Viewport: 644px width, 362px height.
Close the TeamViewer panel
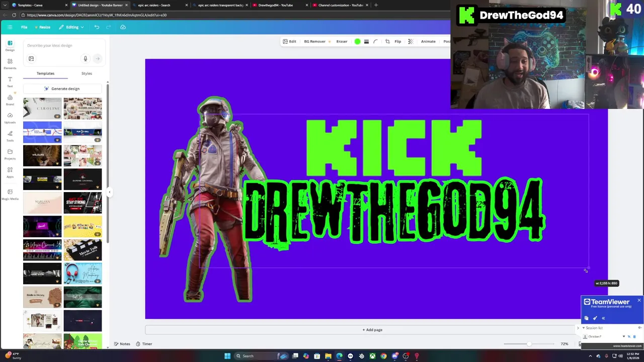pos(639,300)
